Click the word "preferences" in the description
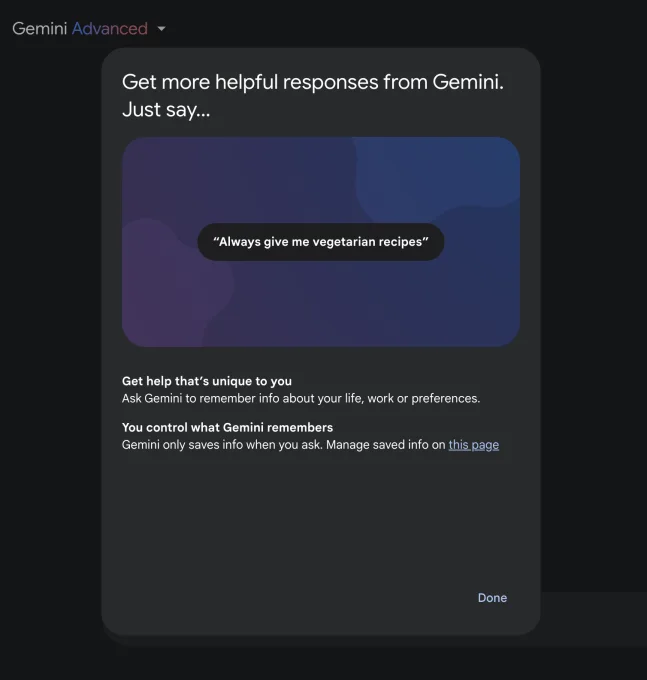The height and width of the screenshot is (680, 647). [445, 399]
